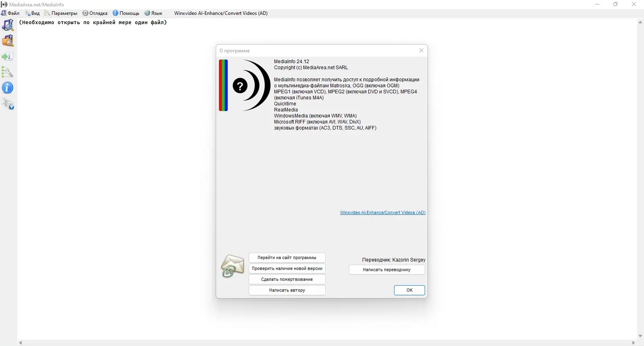Click the Сделать пожертвование button
This screenshot has height=346, width=644.
pyautogui.click(x=287, y=279)
